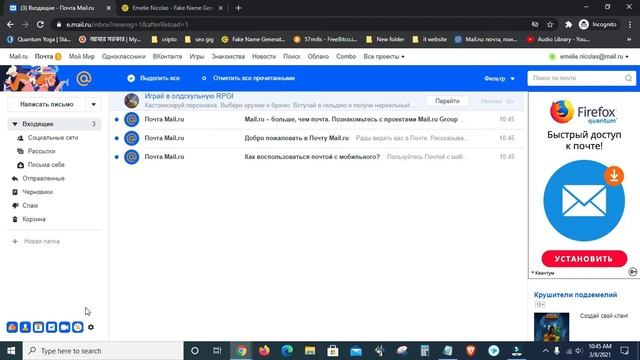This screenshot has width=640, height=360.
Task: Open Мой Мир in top navigation
Action: click(x=81, y=57)
